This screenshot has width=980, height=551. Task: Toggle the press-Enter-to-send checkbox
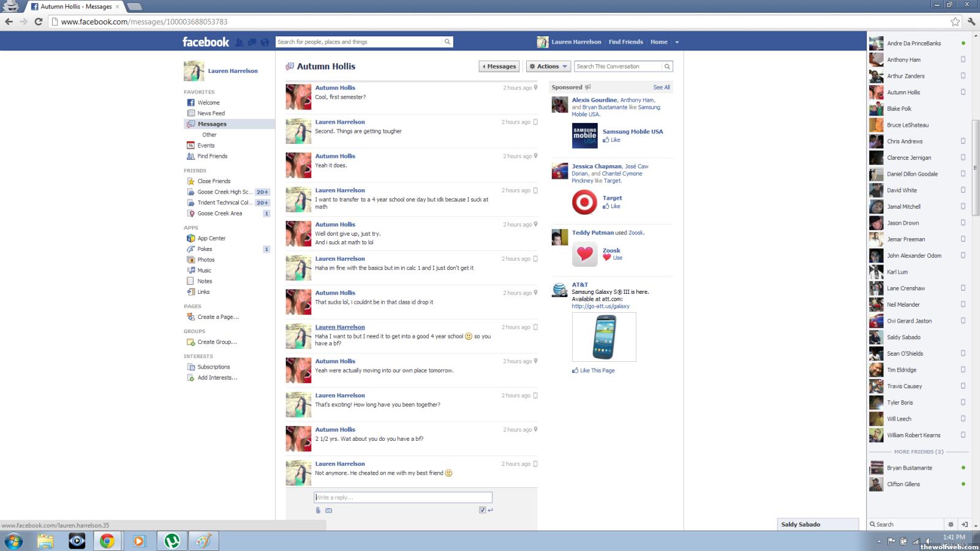tap(483, 510)
